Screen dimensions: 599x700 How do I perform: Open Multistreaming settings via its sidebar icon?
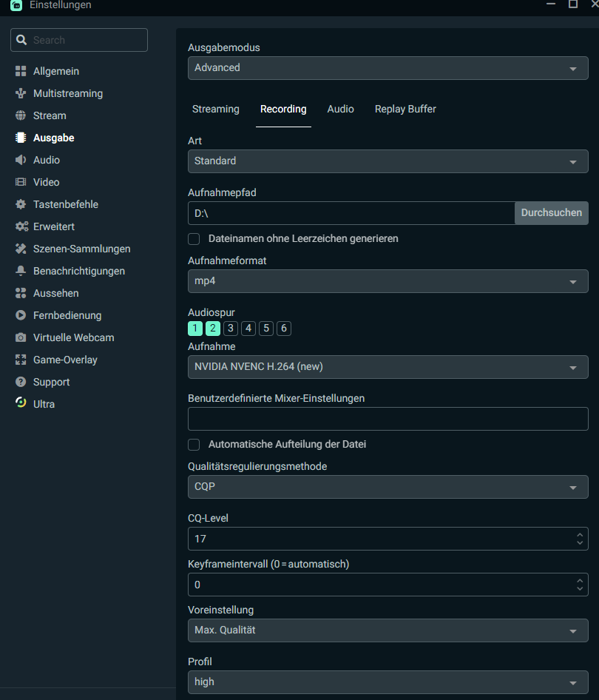[21, 93]
